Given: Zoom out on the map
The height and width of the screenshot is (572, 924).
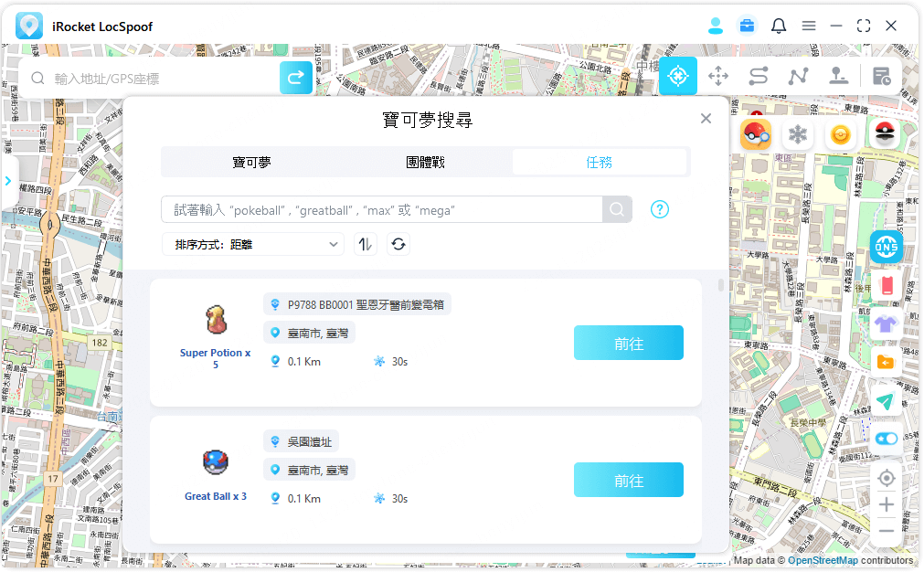Looking at the screenshot, I should [x=887, y=531].
